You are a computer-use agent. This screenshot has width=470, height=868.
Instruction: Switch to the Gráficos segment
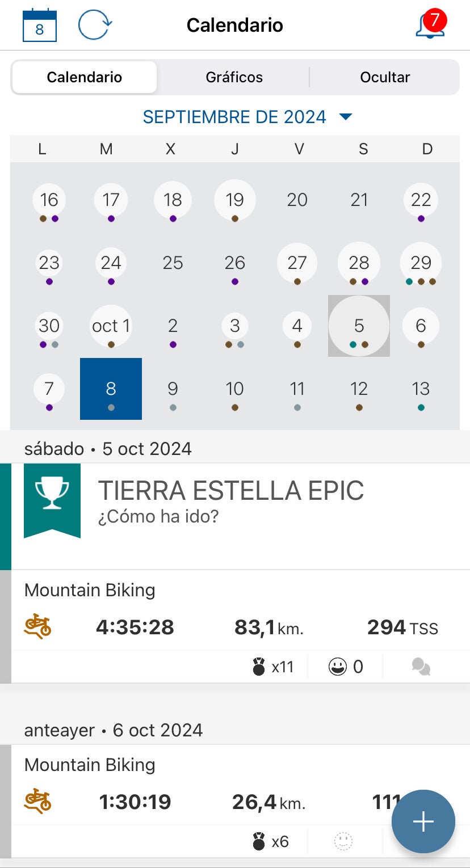click(x=234, y=77)
